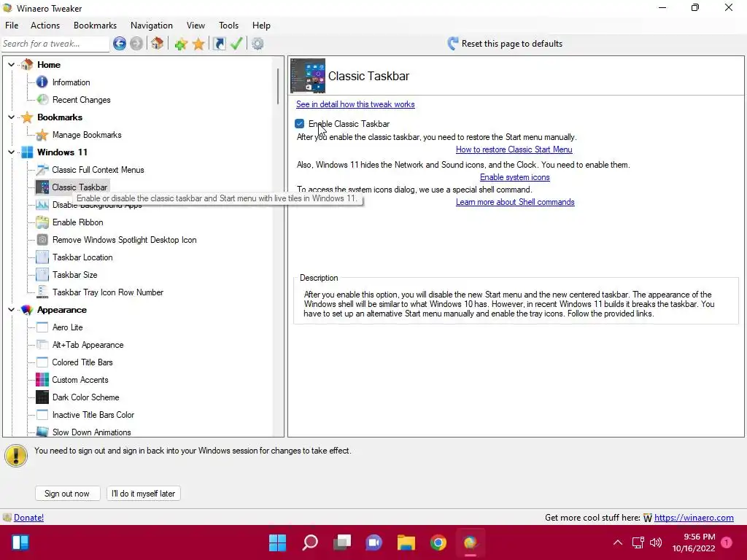This screenshot has width=747, height=560.
Task: Click the Manage Bookmarks star icon
Action: coord(42,135)
